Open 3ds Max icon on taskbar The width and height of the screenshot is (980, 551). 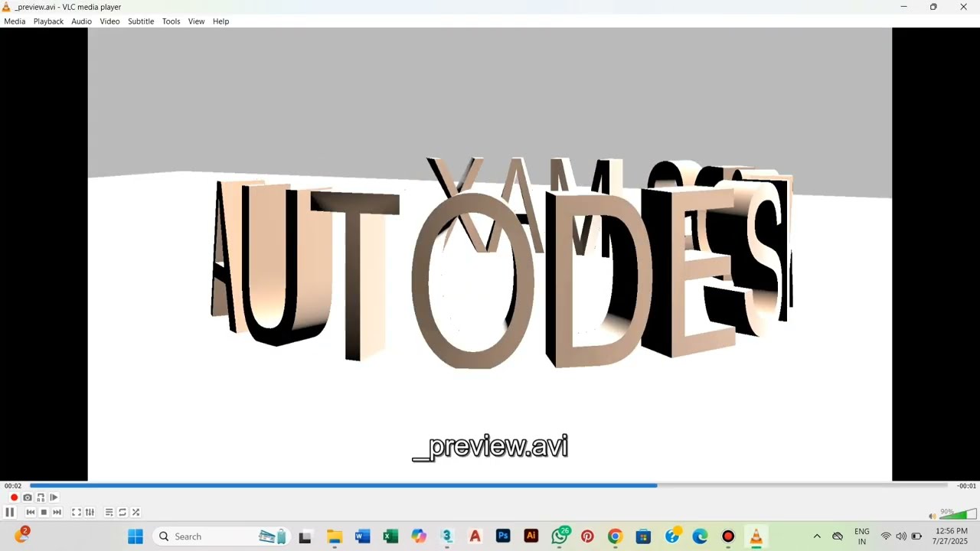[x=447, y=536]
